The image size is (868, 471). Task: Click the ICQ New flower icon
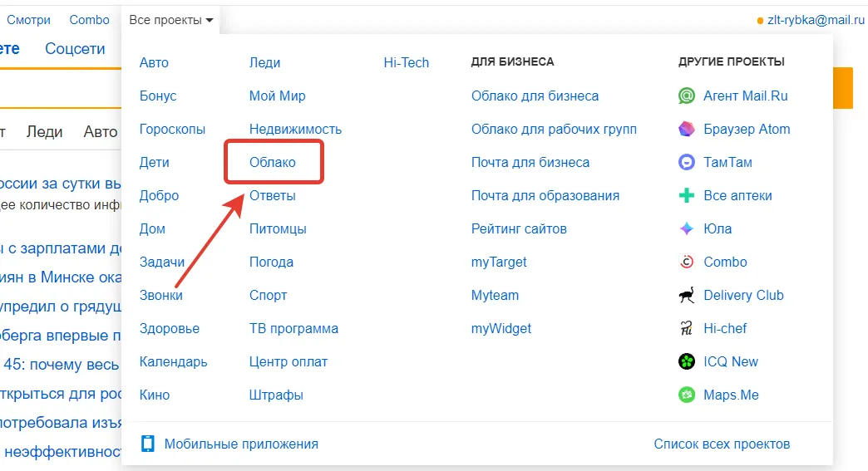tap(687, 361)
